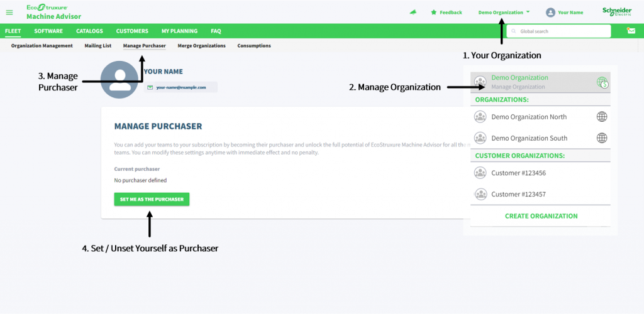Click the Your Name profile link
This screenshot has width=644, height=314.
click(x=570, y=13)
